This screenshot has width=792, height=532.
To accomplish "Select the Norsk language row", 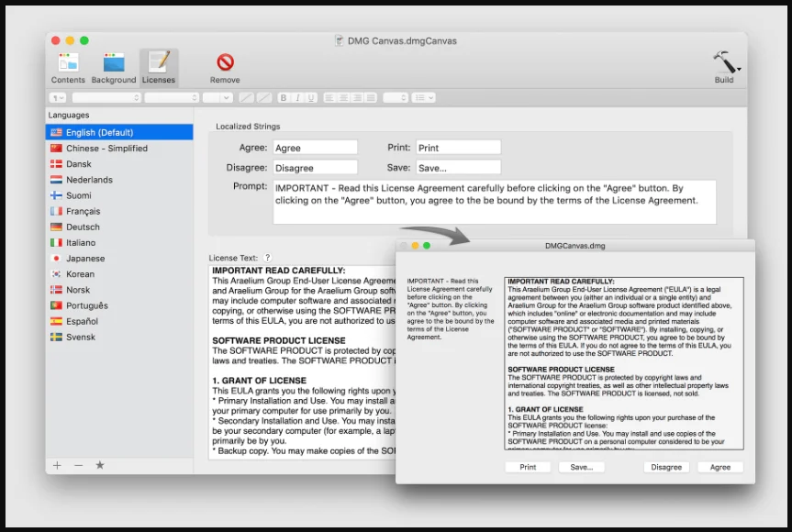I will [119, 290].
